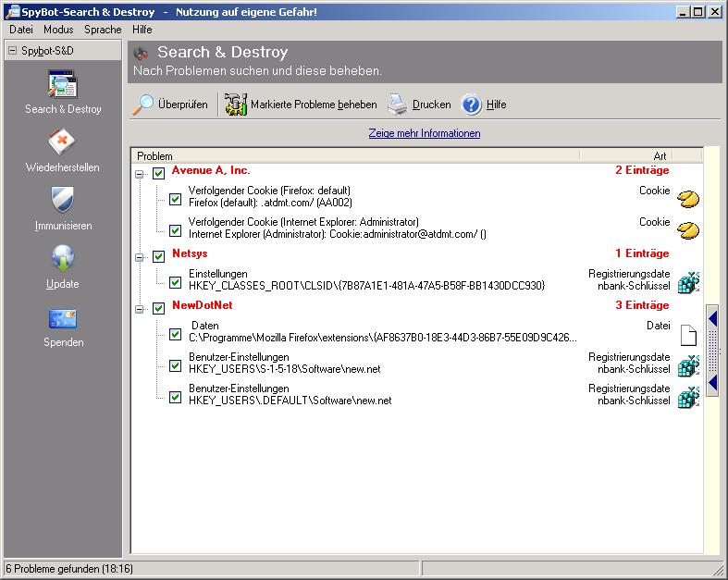The width and height of the screenshot is (728, 580).
Task: Open the Hilfe menu in menu bar
Action: tap(142, 30)
